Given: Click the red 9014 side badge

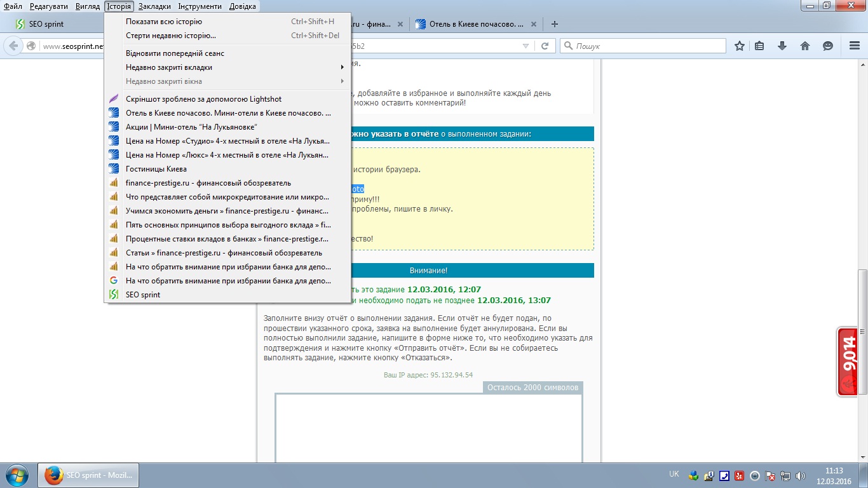Looking at the screenshot, I should tap(848, 362).
